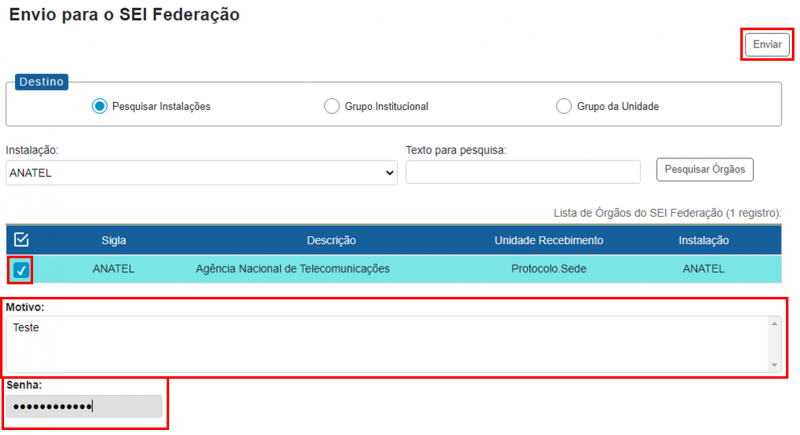This screenshot has width=800, height=435.
Task: Click inside the Motivo text area
Action: click(385, 343)
